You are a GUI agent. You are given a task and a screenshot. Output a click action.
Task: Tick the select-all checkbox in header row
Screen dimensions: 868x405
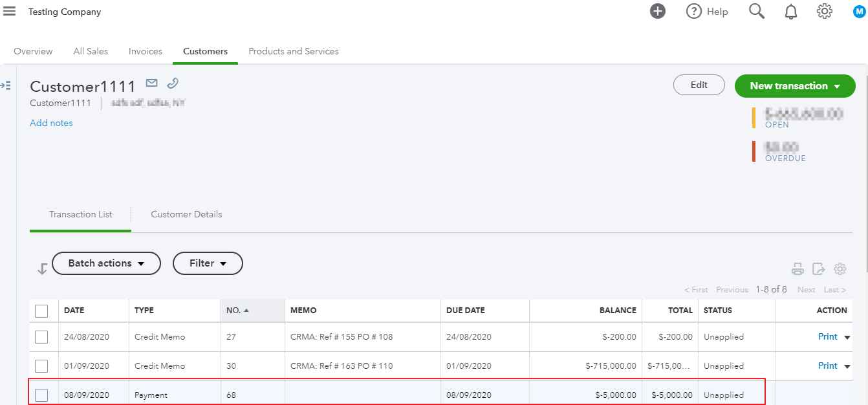(41, 311)
